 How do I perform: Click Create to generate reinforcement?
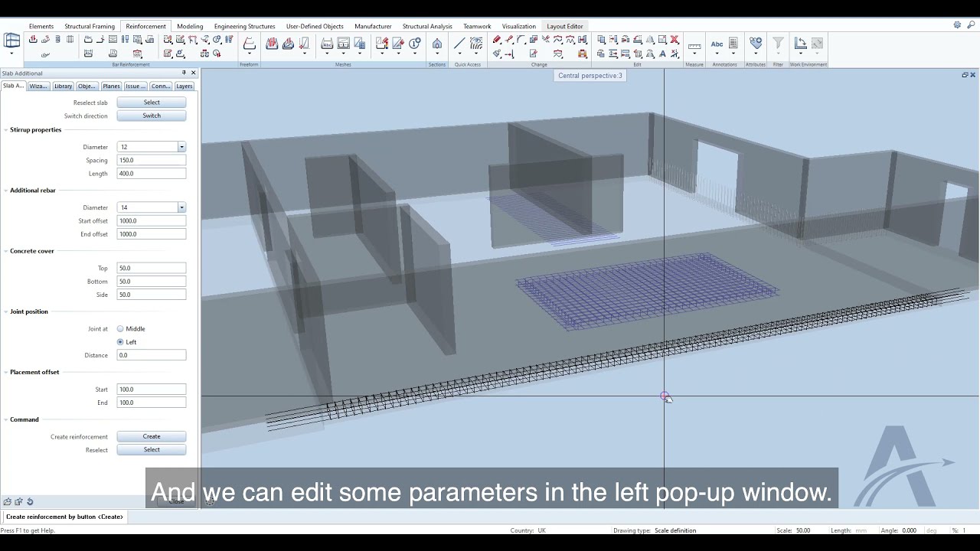[x=152, y=436]
